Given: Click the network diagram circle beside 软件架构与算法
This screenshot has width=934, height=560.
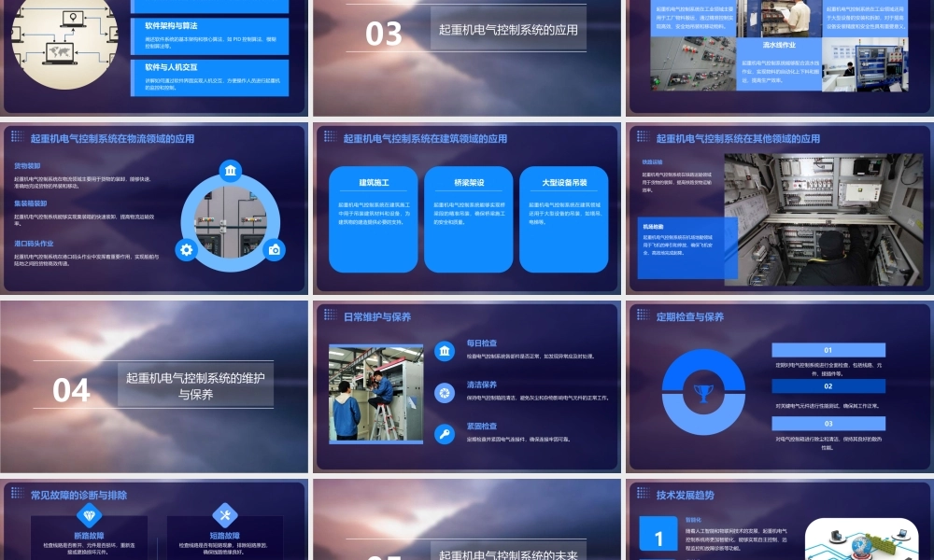Looking at the screenshot, I should [x=65, y=42].
